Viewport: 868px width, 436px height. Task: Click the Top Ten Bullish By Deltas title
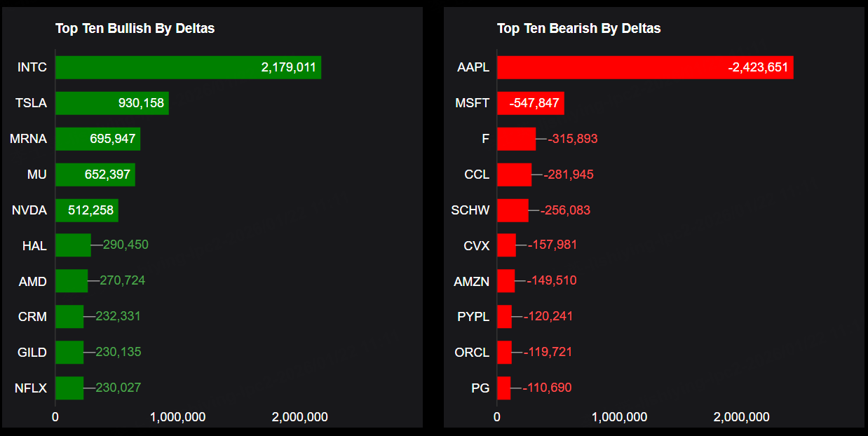(x=135, y=29)
